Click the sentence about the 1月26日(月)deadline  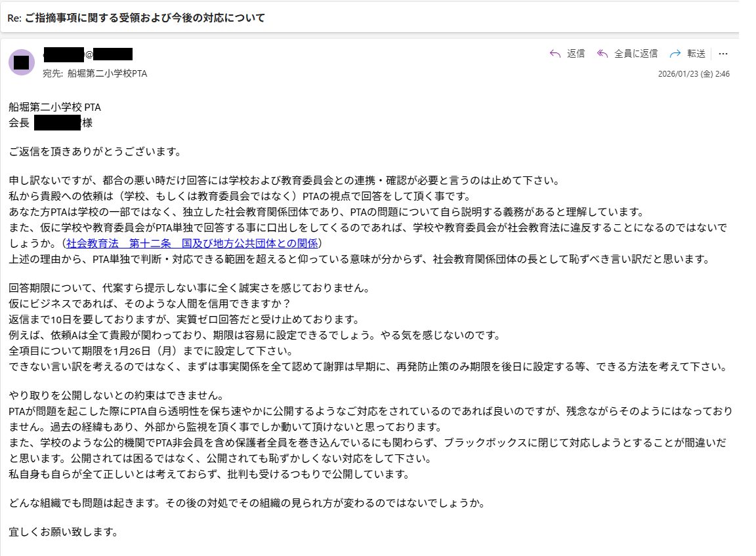point(151,351)
